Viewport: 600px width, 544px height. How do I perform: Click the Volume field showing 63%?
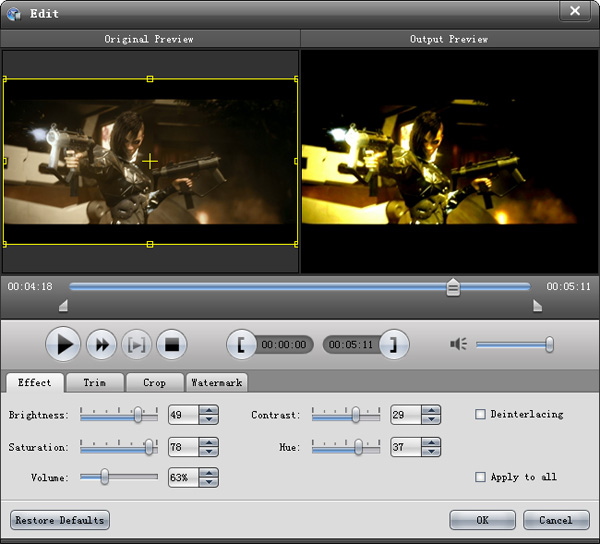point(184,477)
